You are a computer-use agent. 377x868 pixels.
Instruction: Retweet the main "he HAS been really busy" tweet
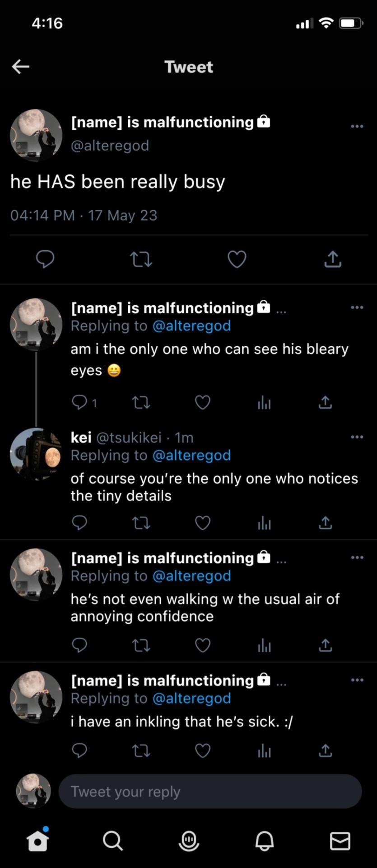(x=141, y=259)
